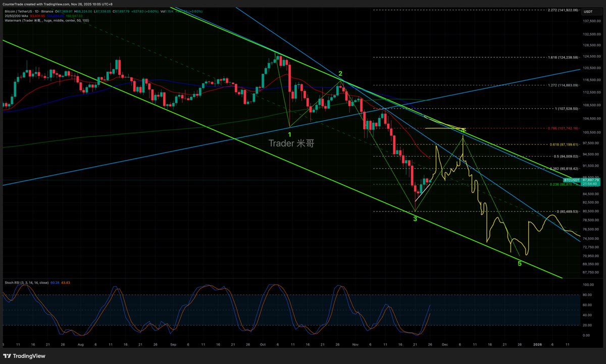Click the Aug label on the time axis
606x364 pixels.
click(x=80, y=344)
